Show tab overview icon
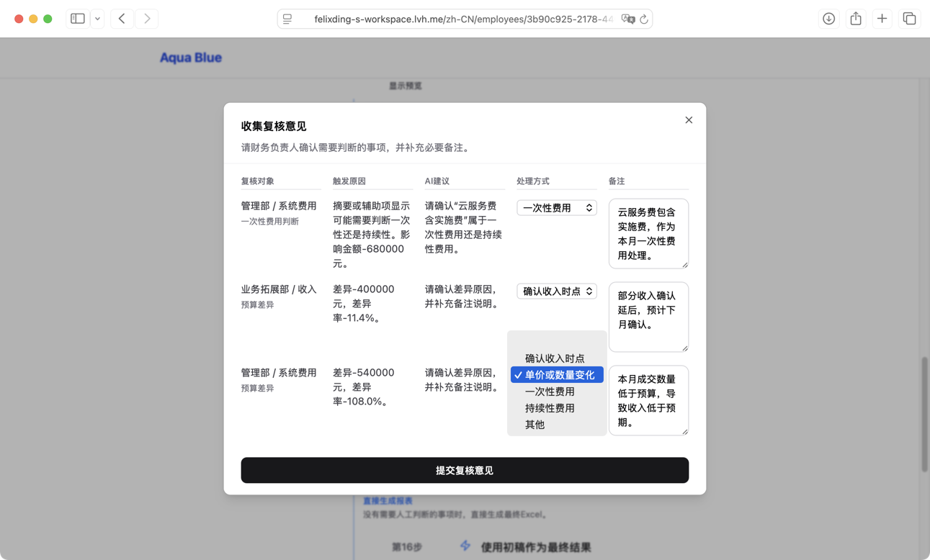The height and width of the screenshot is (560, 930). pos(909,19)
